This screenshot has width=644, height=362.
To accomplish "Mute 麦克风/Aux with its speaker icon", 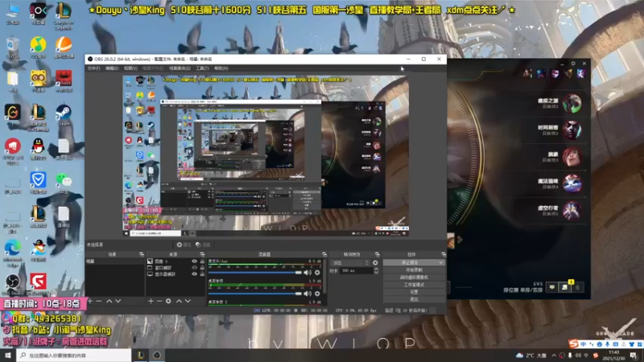I will pyautogui.click(x=308, y=273).
